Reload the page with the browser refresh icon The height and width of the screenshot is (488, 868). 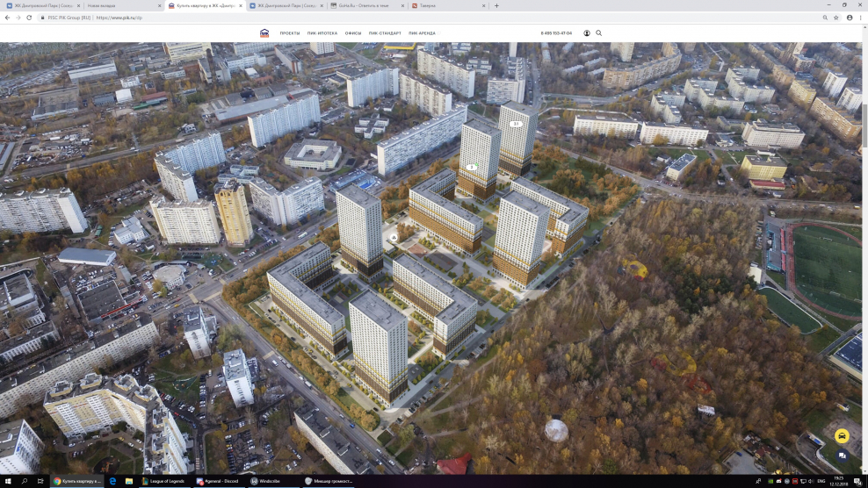pyautogui.click(x=29, y=18)
